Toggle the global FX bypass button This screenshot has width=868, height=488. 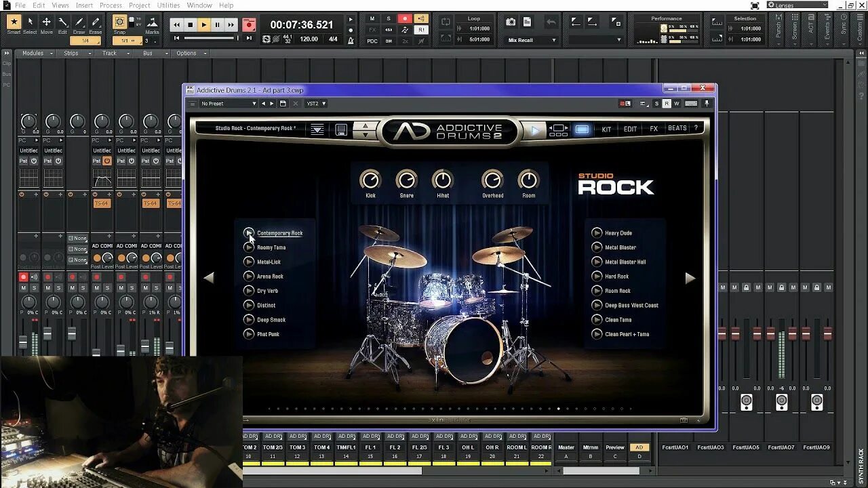point(372,30)
